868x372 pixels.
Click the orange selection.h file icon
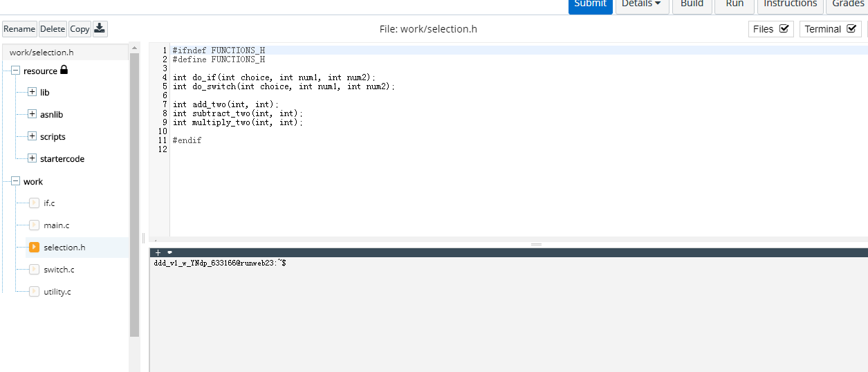coord(34,247)
